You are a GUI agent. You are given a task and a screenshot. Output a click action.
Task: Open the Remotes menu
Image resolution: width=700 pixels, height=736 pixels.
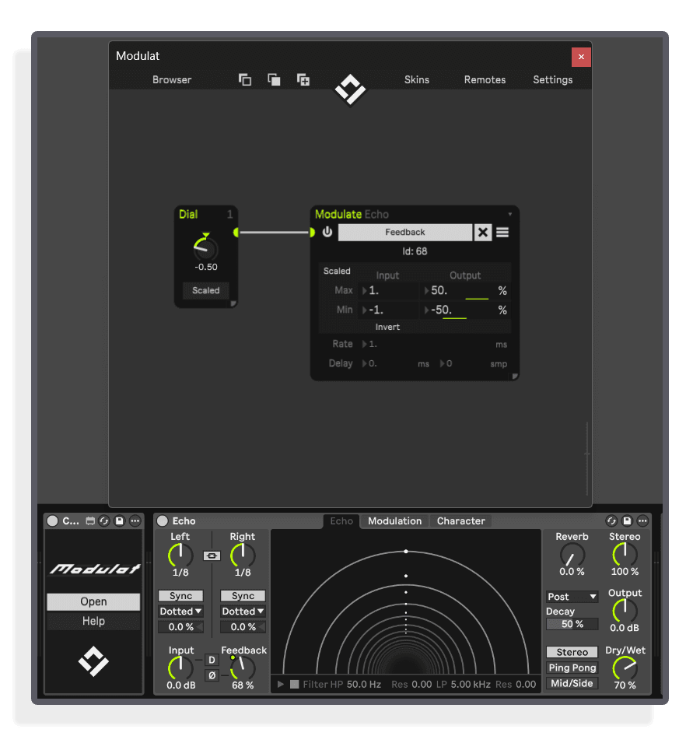pos(485,80)
